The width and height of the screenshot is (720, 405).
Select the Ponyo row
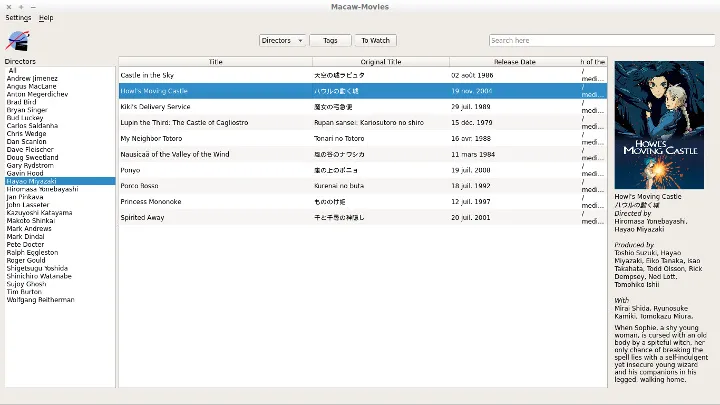click(363, 170)
